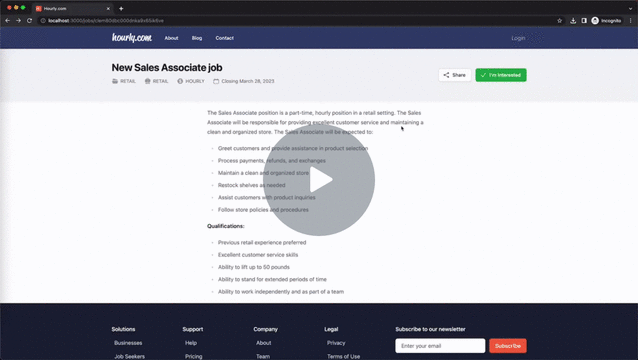Toggle browser side panel icon
The height and width of the screenshot is (360, 638).
584,20
